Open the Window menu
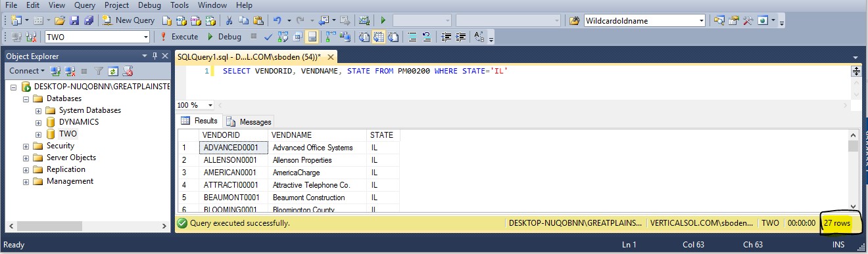This screenshot has height=254, width=868. (x=212, y=5)
